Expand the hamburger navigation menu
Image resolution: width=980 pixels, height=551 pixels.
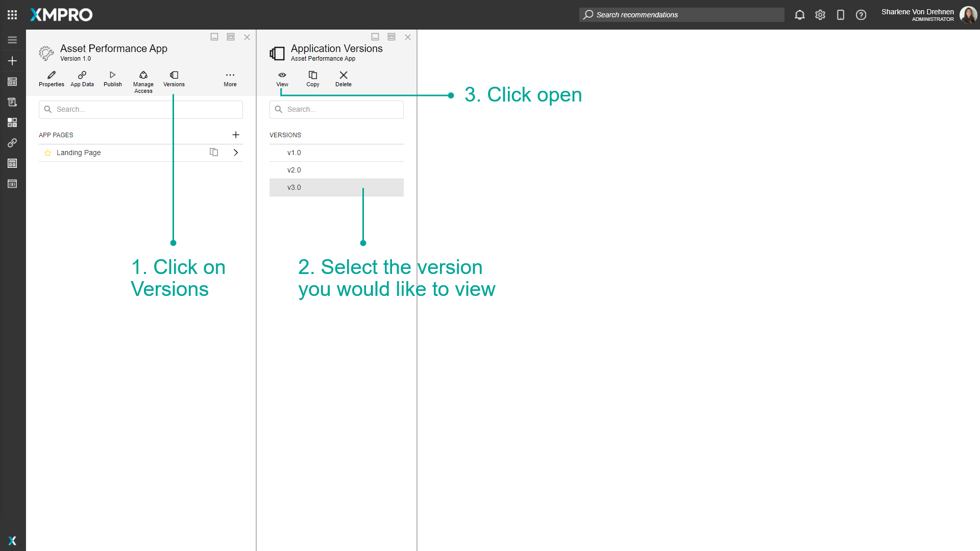[x=12, y=40]
